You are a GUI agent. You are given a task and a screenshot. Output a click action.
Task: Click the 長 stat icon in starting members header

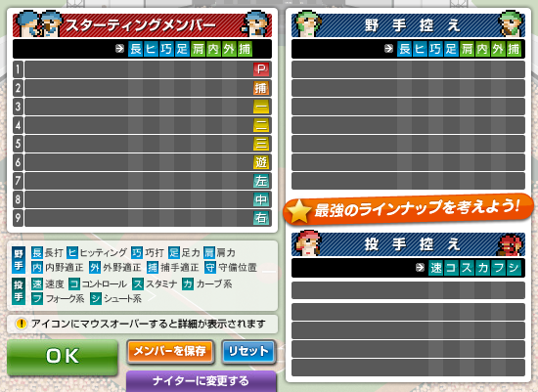point(136,49)
